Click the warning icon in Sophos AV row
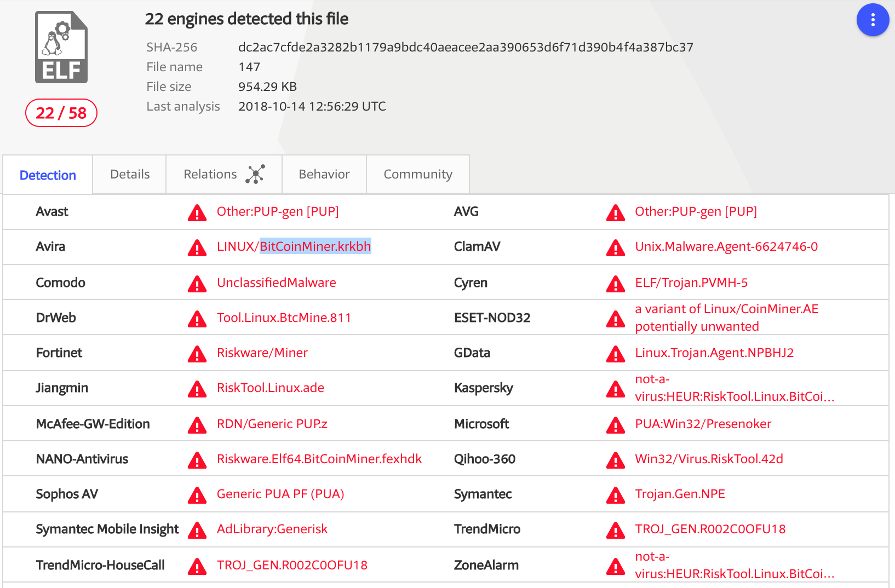The width and height of the screenshot is (895, 588). [197, 495]
